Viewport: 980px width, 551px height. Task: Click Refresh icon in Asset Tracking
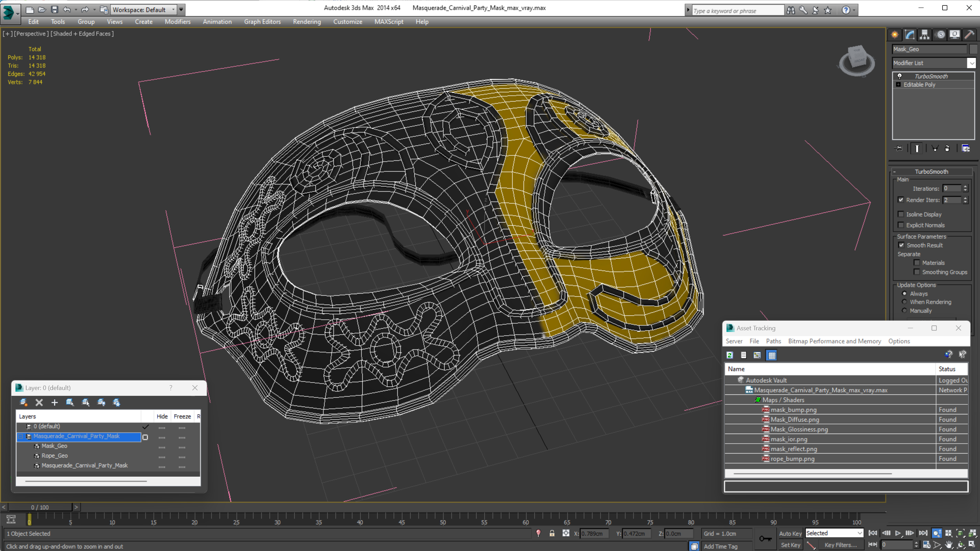coord(730,355)
